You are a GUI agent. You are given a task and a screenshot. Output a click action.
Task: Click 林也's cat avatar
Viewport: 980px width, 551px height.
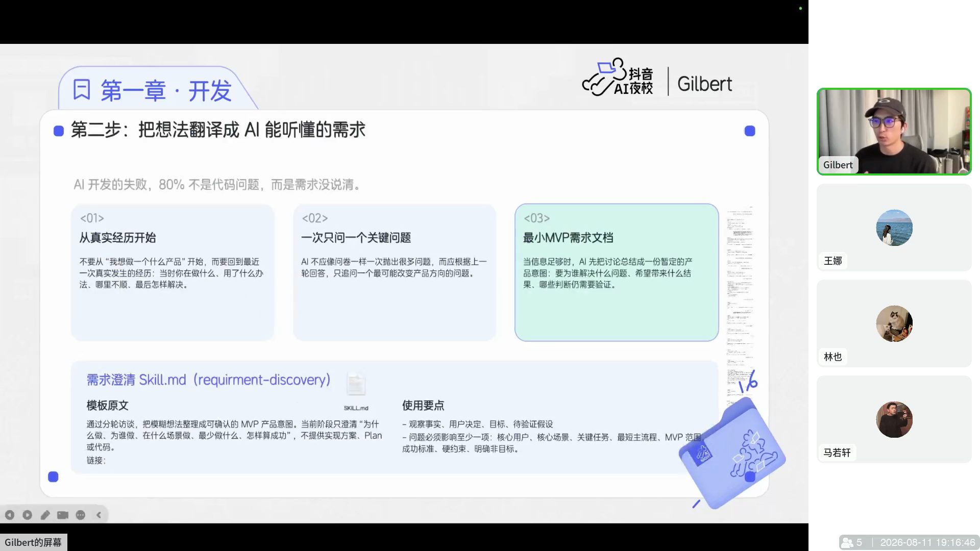[x=894, y=323]
